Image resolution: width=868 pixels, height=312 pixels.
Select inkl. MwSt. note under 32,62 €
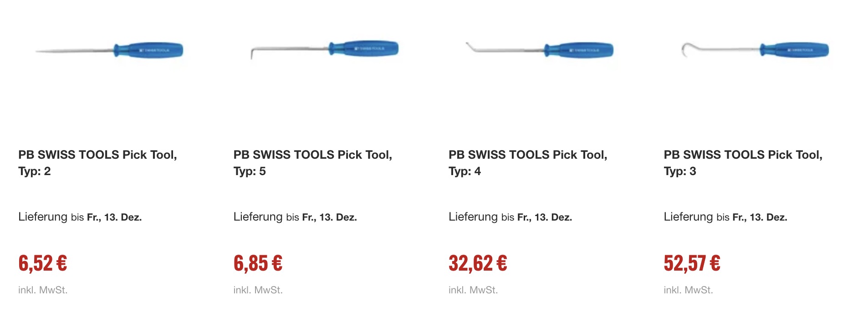(473, 290)
